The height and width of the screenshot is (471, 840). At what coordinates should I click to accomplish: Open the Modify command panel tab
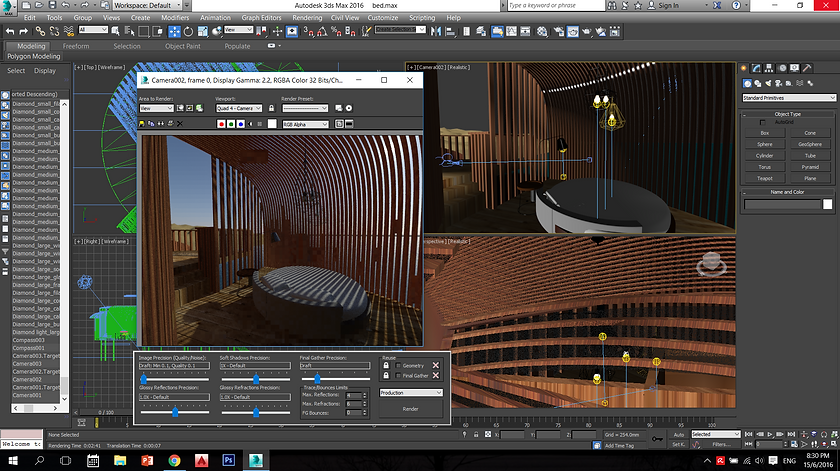click(756, 68)
